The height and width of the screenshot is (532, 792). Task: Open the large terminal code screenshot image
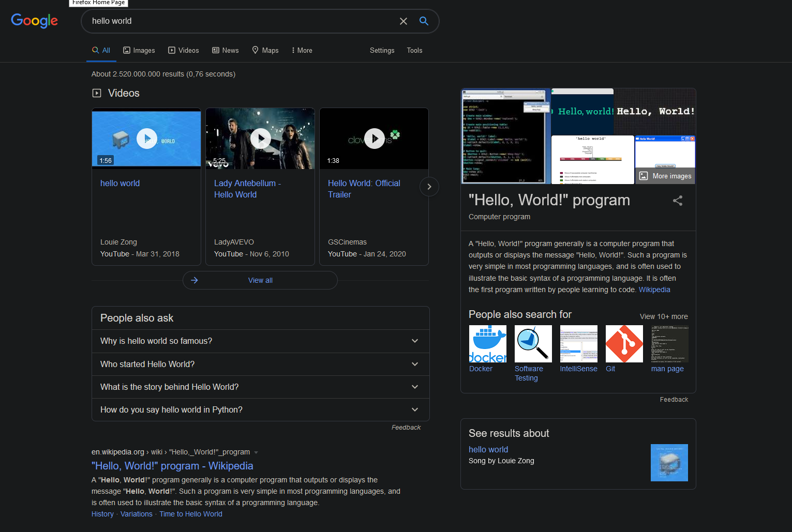tap(506, 136)
